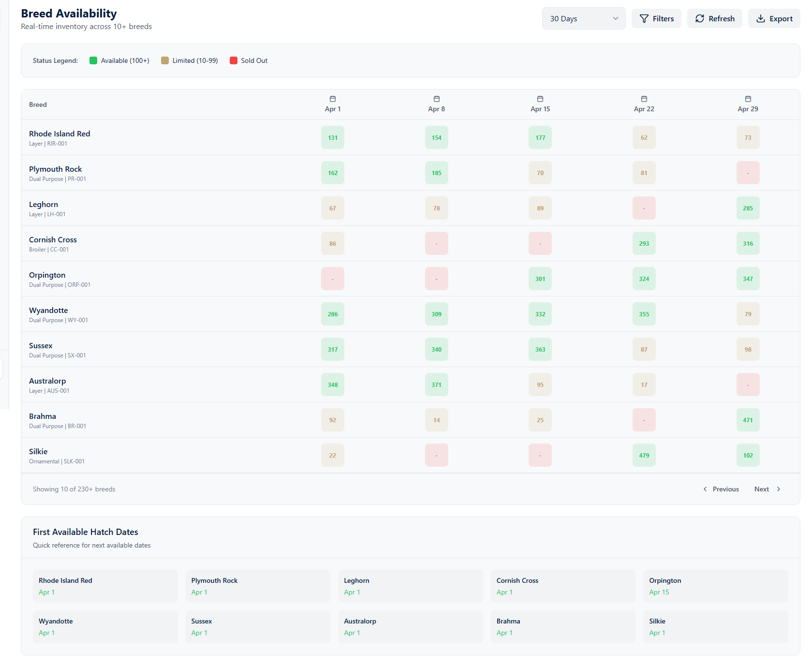Click the calendar icon above Apr 1
This screenshot has height=667, width=812.
[x=333, y=99]
